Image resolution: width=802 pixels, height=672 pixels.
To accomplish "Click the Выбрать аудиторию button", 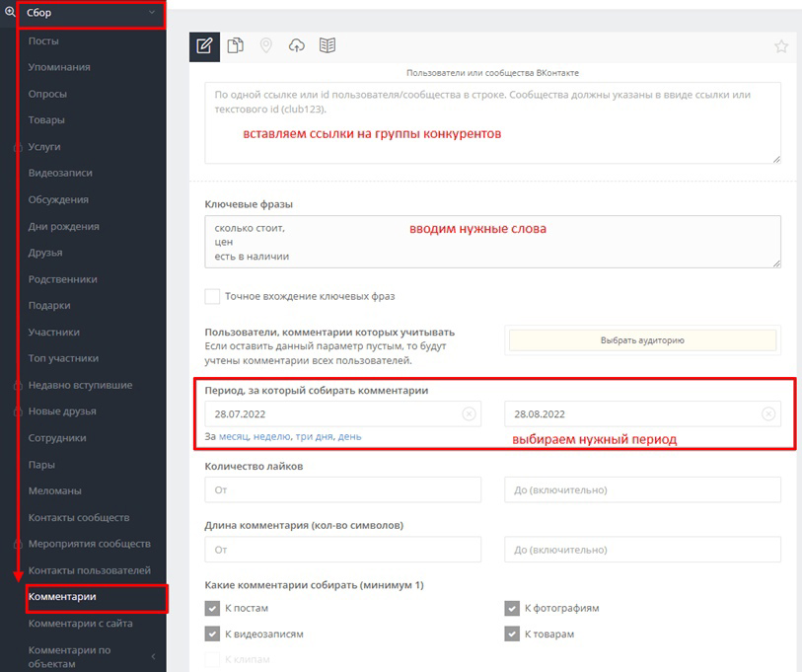I will [x=642, y=340].
